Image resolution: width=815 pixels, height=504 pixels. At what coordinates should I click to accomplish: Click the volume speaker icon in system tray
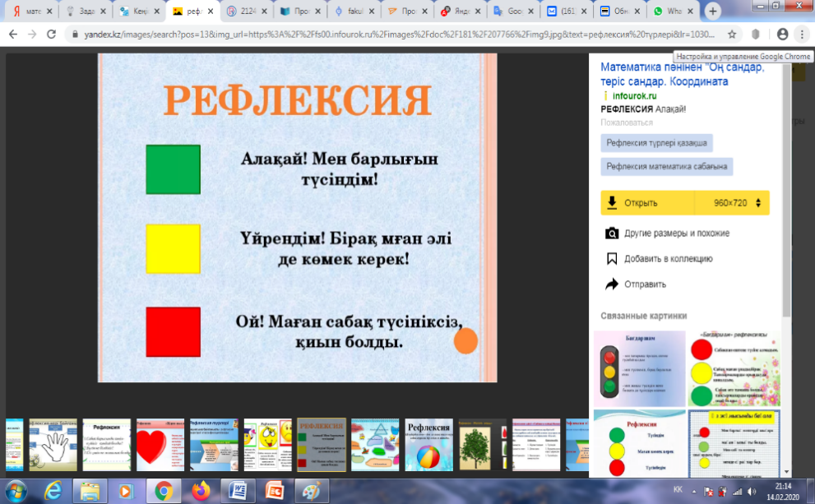point(751,491)
